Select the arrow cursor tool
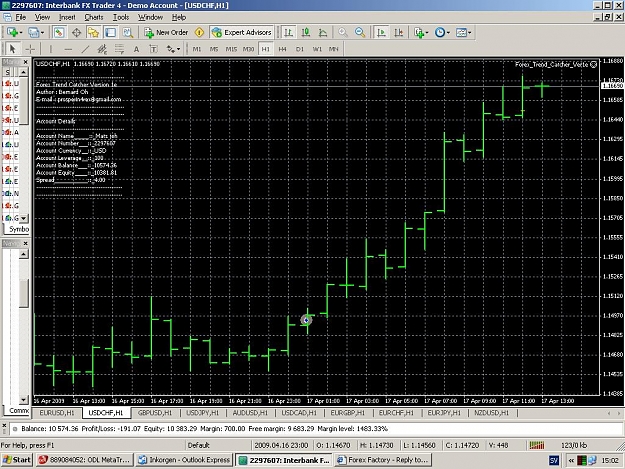 12,49
